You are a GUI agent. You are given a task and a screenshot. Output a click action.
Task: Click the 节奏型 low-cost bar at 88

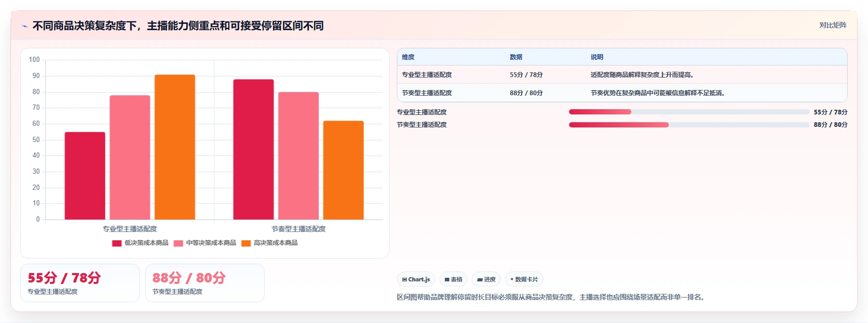pyautogui.click(x=253, y=149)
